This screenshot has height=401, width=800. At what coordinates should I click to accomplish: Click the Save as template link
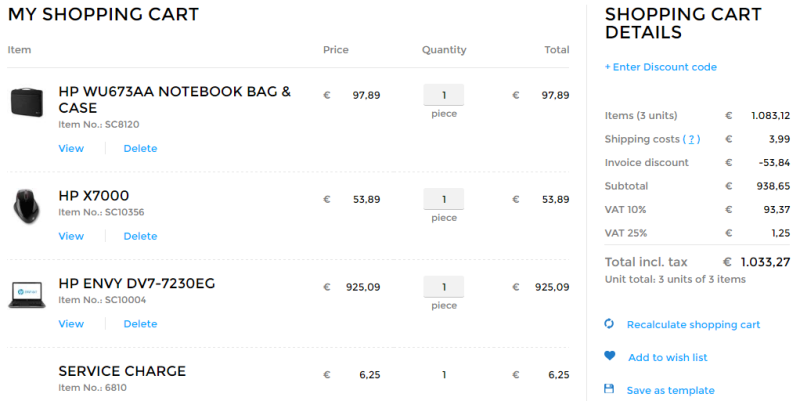tap(670, 390)
